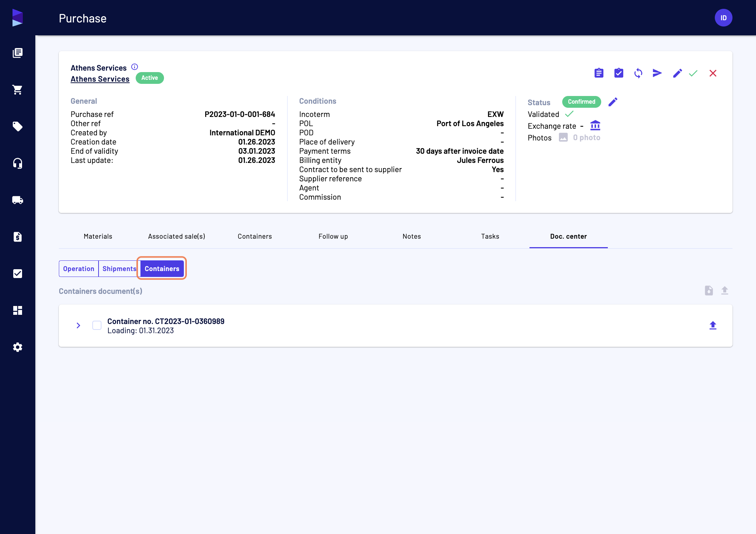
Task: Edit purchase with top pencil icon
Action: [x=677, y=73]
